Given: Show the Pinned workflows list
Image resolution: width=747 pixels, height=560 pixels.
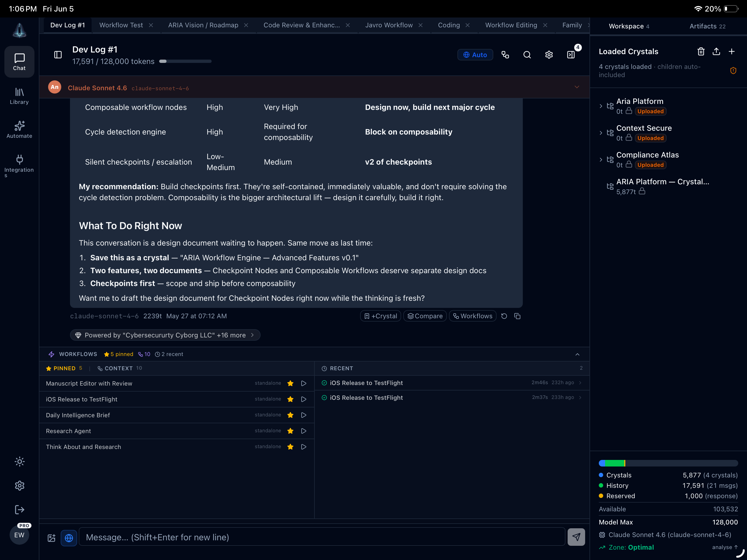Looking at the screenshot, I should tap(64, 368).
